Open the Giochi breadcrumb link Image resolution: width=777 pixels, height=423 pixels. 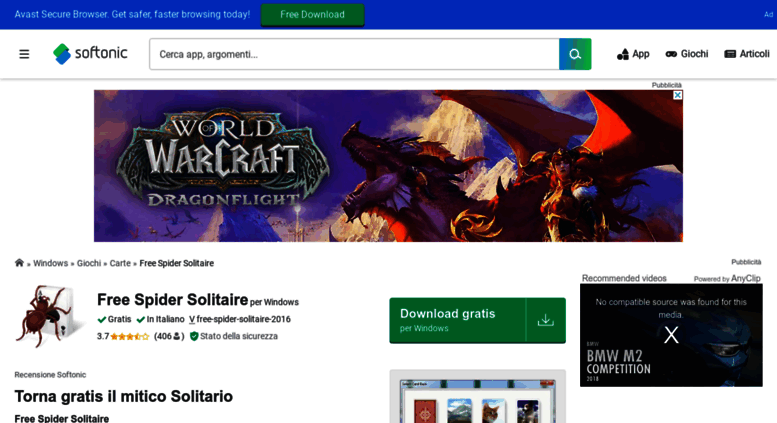pyautogui.click(x=89, y=263)
